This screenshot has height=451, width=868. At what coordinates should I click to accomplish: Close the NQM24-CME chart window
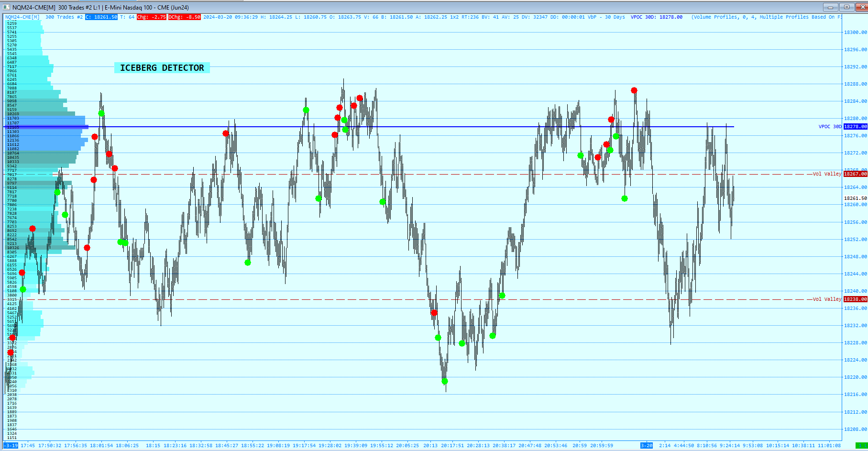[x=860, y=7]
